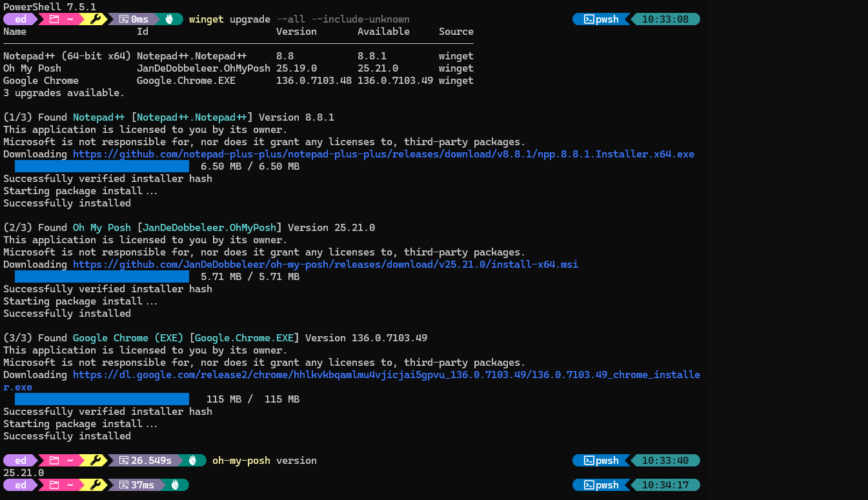Open the Notepad++ installer download URL
Image resolution: width=868 pixels, height=500 pixels.
383,154
